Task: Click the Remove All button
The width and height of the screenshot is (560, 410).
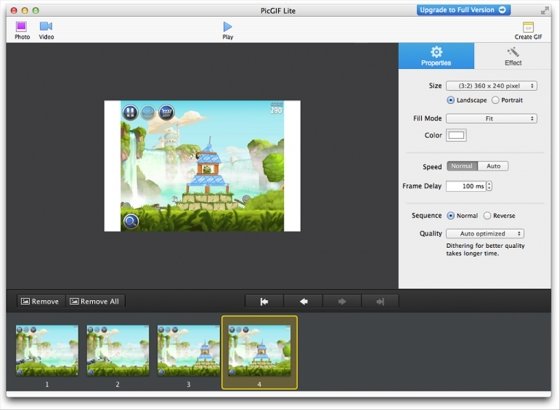Action: click(x=95, y=301)
